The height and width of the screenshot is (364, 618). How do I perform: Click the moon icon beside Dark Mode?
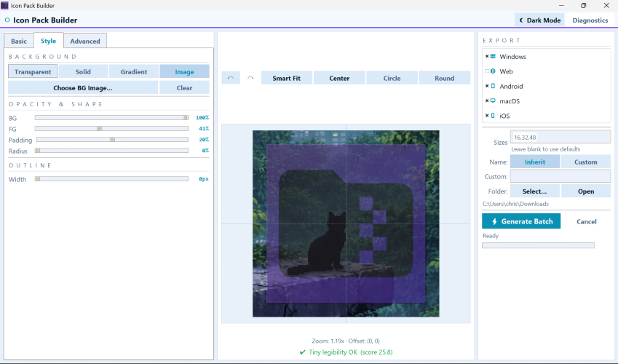pos(520,20)
